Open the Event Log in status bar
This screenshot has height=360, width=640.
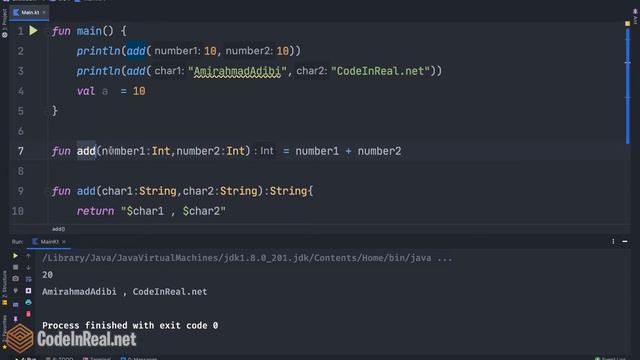tap(611, 358)
